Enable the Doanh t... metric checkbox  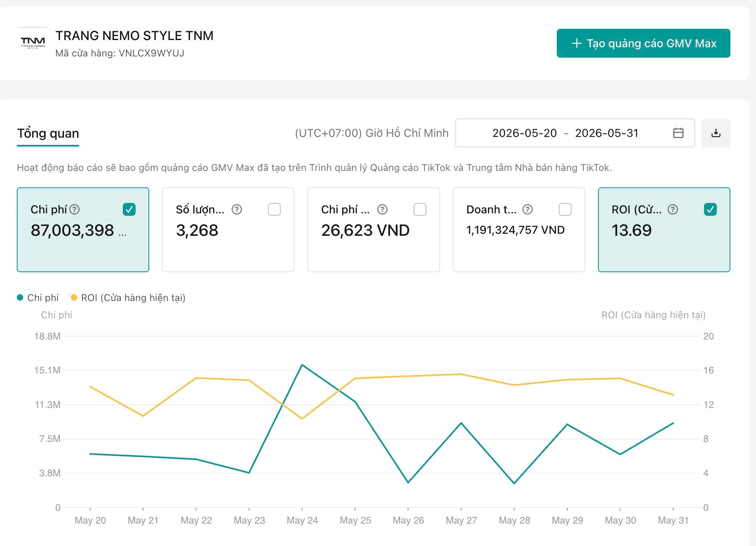point(565,209)
